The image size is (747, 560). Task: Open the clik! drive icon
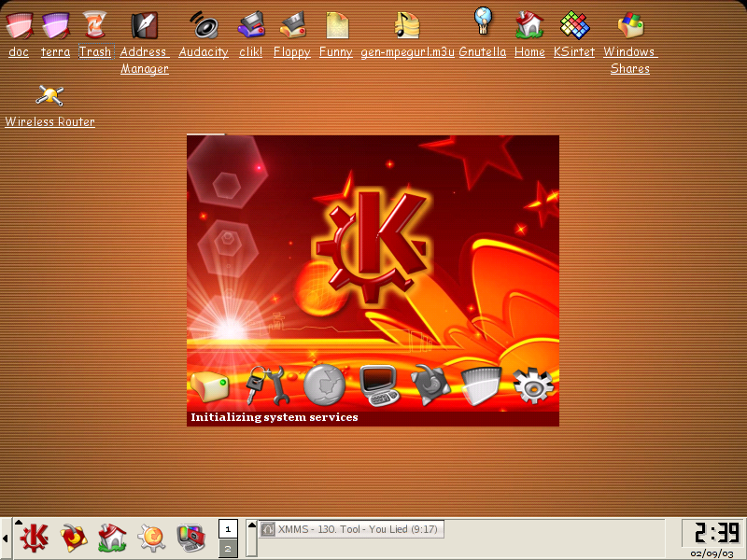coord(251,26)
